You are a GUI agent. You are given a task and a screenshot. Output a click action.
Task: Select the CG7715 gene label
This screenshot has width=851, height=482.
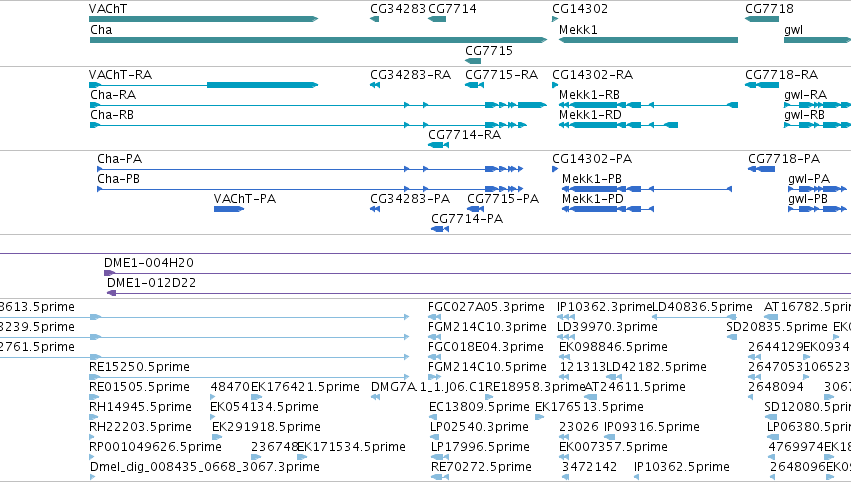[488, 50]
